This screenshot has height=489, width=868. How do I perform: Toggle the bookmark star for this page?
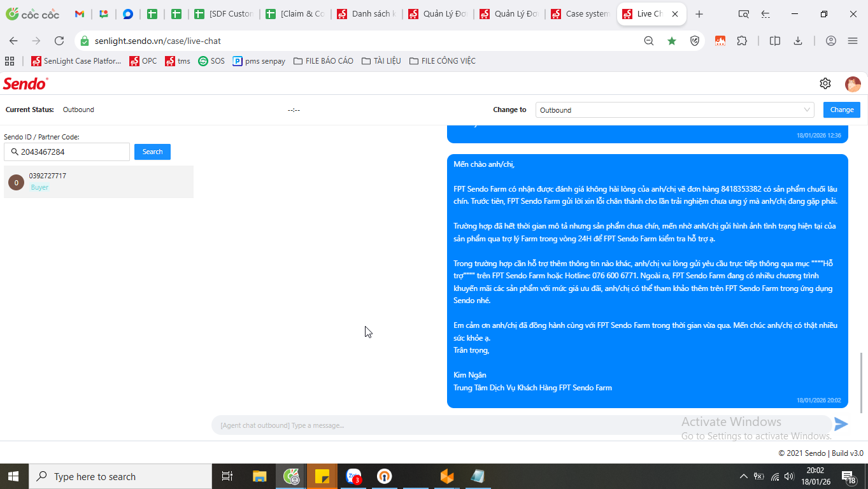(672, 41)
